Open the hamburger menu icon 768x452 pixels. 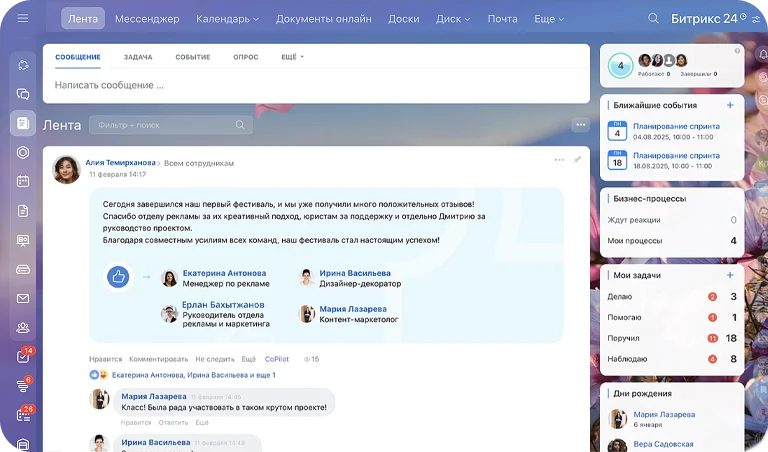23,18
